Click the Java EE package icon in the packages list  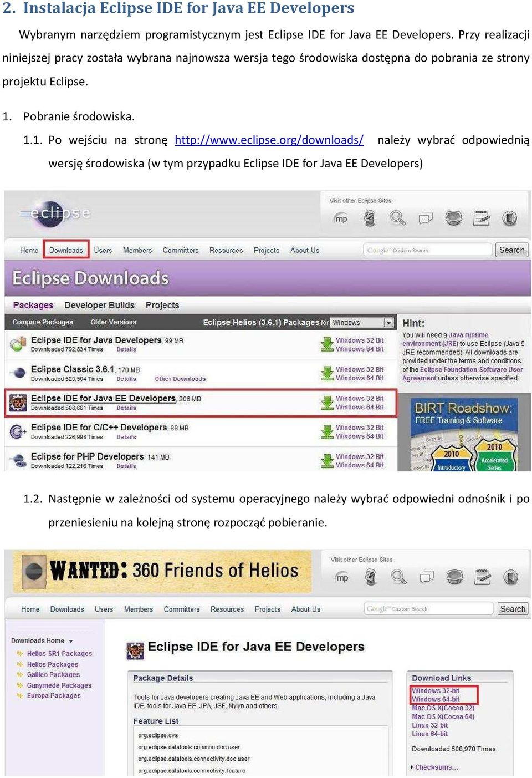[x=18, y=402]
